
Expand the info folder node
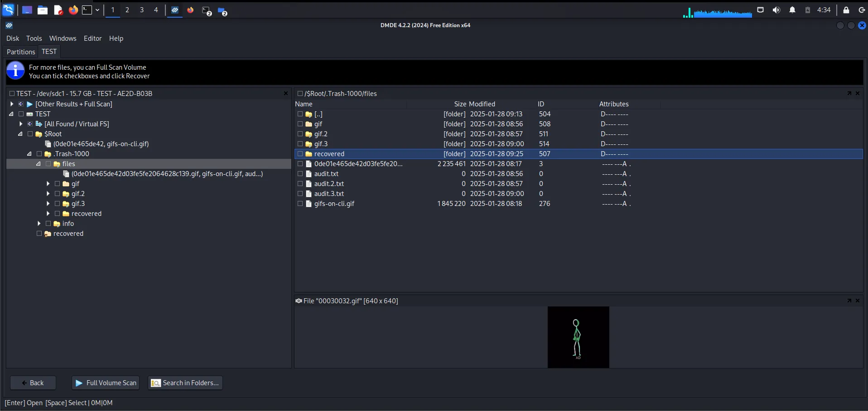point(39,224)
